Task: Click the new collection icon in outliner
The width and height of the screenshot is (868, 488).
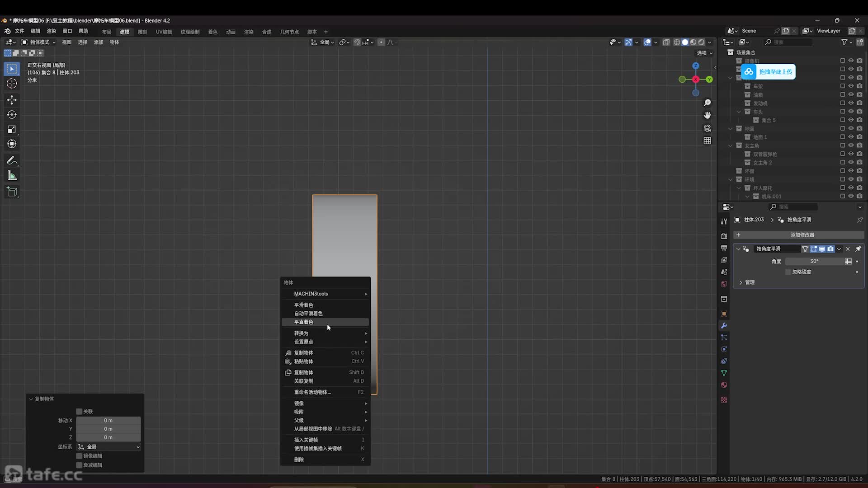Action: pos(860,42)
